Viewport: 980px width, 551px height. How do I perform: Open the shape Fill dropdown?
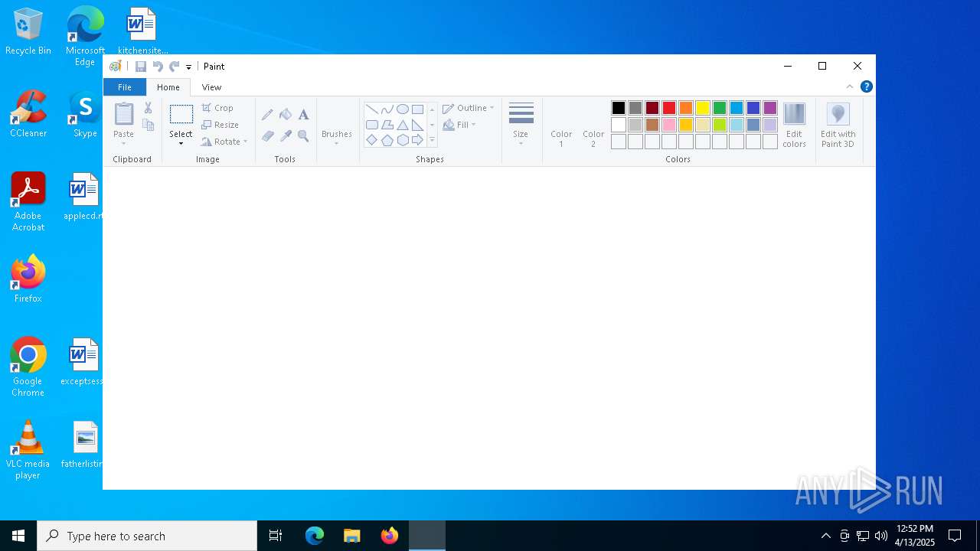459,125
